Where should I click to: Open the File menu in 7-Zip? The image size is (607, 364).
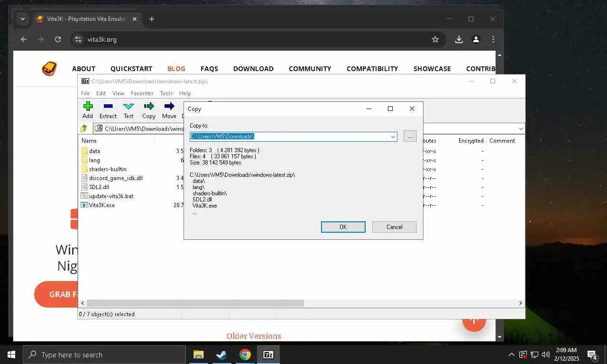pyautogui.click(x=85, y=93)
